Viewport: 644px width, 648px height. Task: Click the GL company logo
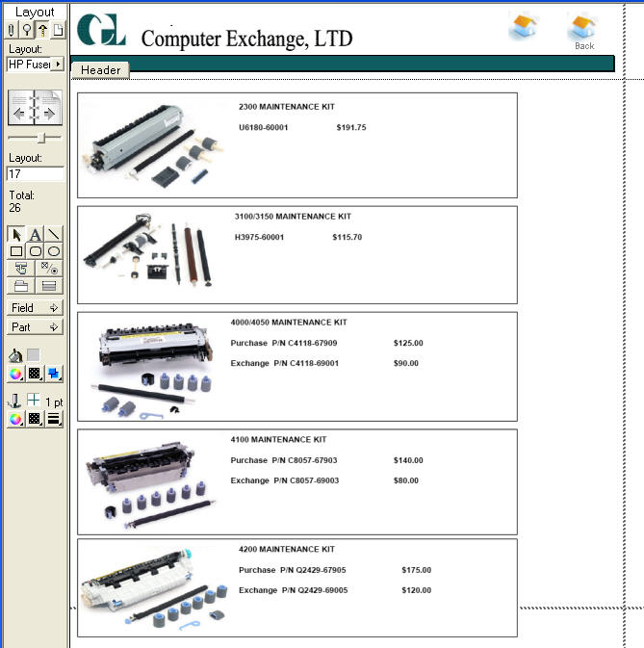102,29
